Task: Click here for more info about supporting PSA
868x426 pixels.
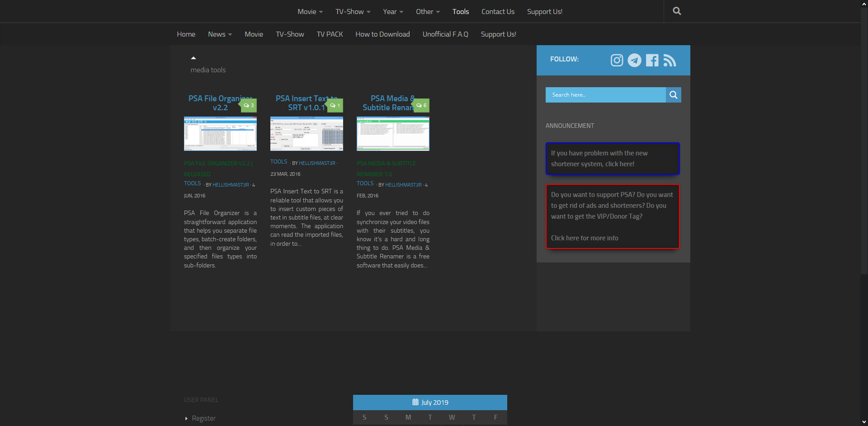Action: [x=584, y=238]
